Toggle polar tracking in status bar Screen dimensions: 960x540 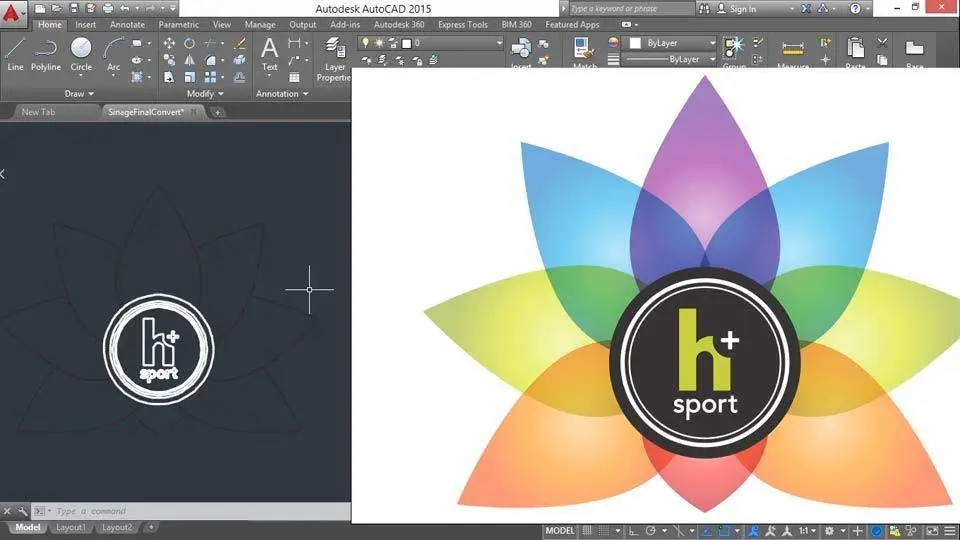click(650, 531)
